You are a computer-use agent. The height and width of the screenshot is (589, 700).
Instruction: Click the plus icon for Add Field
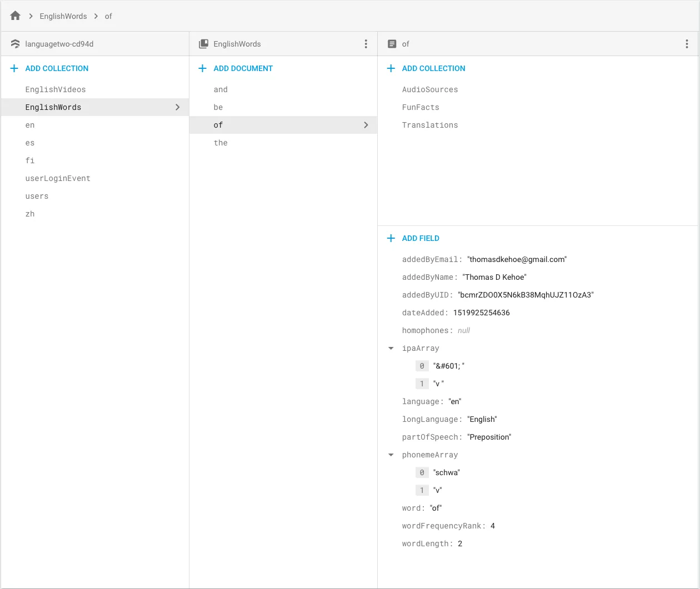(391, 238)
